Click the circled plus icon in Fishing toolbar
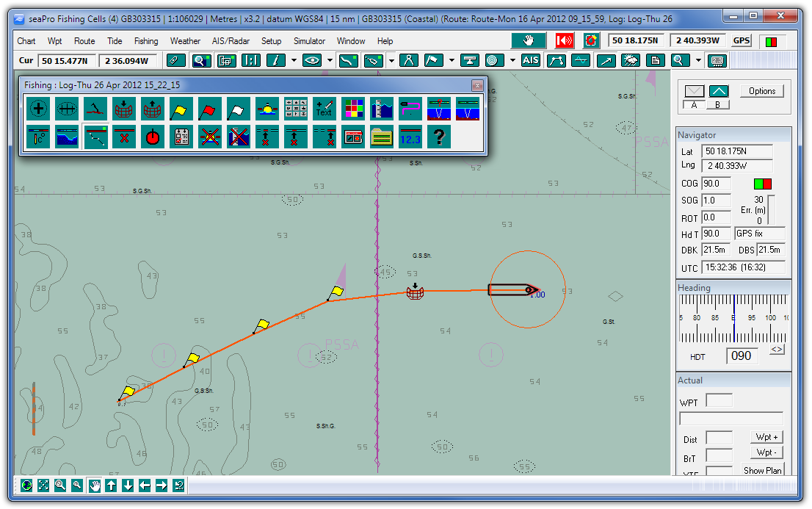Viewport: 812px width, 509px height. pyautogui.click(x=38, y=109)
